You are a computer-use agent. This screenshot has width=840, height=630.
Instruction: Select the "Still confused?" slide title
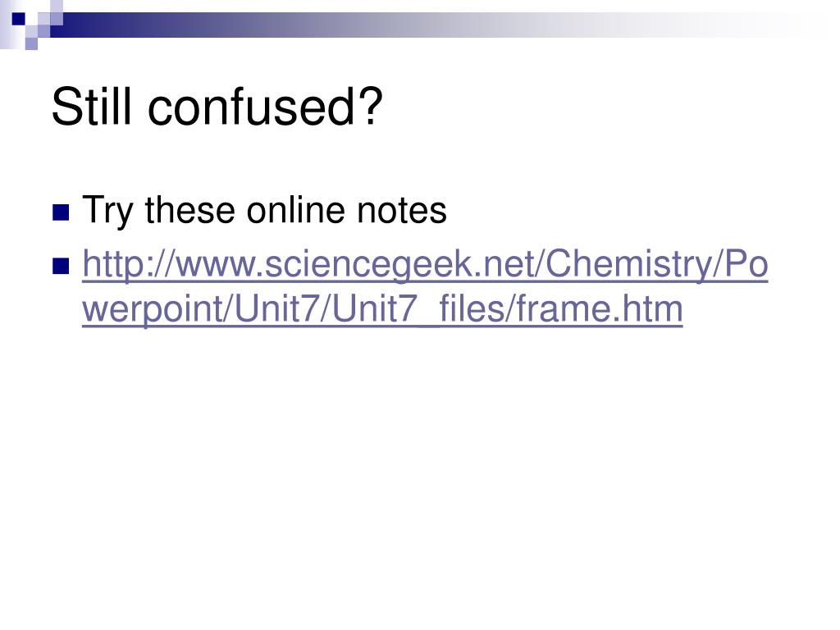tap(217, 107)
